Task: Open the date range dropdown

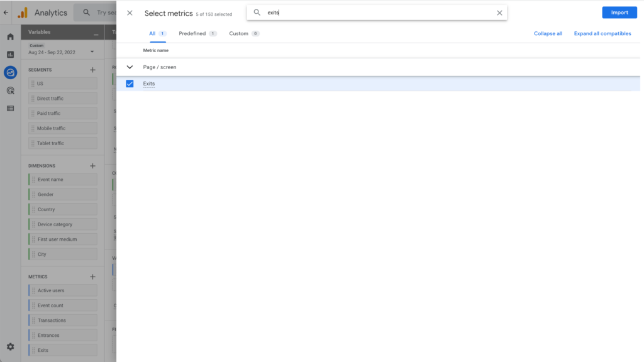Action: tap(92, 52)
